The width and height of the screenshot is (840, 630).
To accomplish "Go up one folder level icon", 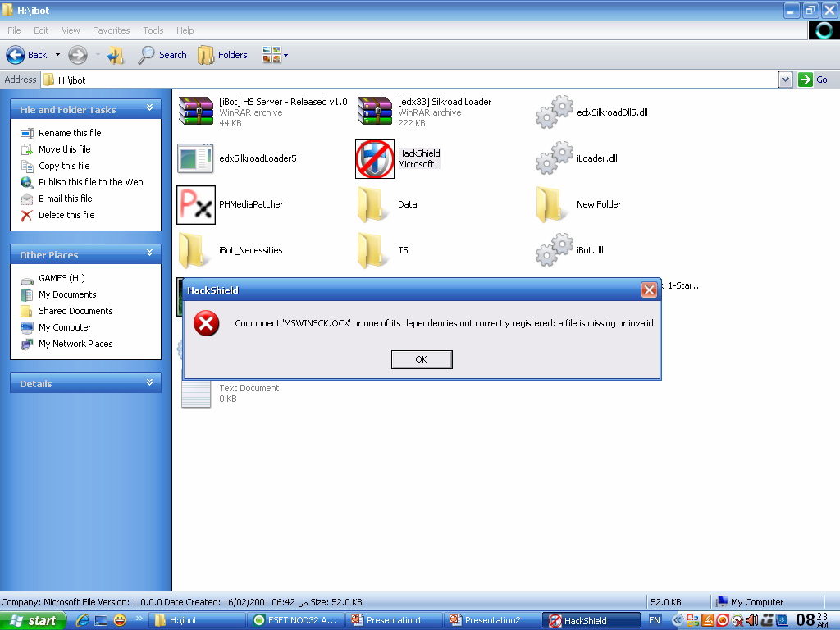I will [116, 55].
